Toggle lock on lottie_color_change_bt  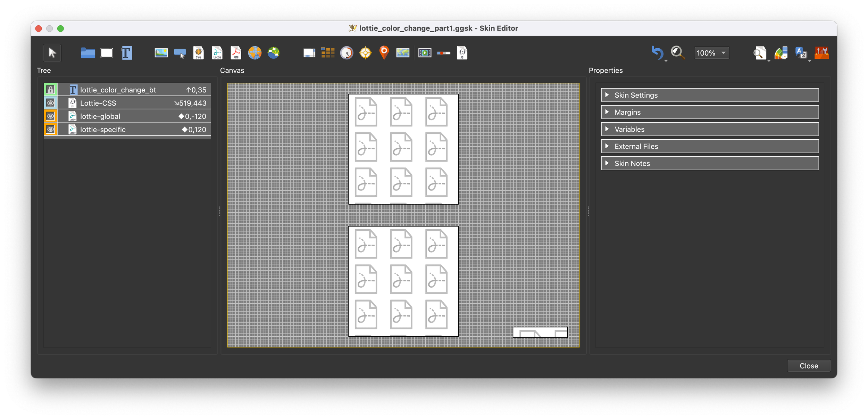coord(51,90)
